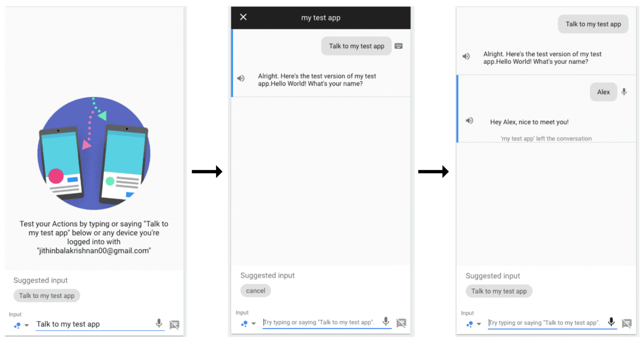Click the Assistant dots icon in middle panel
The image size is (644, 345).
tap(244, 323)
